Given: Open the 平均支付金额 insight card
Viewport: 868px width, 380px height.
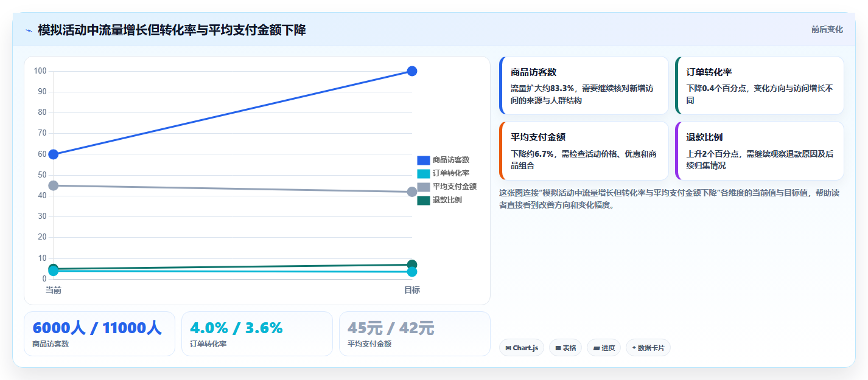Looking at the screenshot, I should coord(584,151).
